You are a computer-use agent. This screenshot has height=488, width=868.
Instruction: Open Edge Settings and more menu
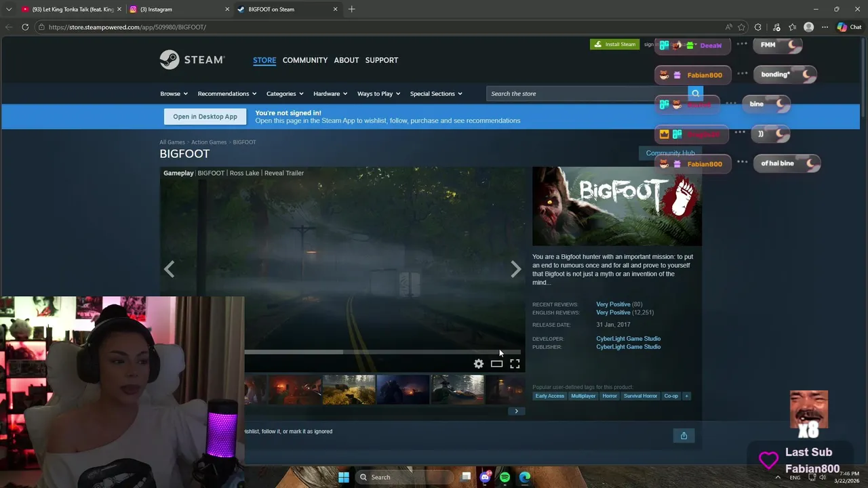[x=825, y=27]
